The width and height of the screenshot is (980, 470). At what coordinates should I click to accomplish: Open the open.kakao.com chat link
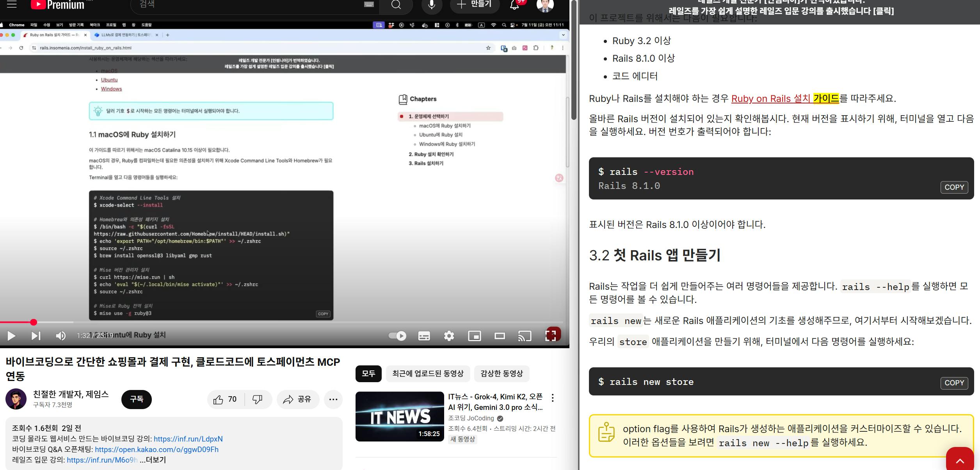pos(157,449)
